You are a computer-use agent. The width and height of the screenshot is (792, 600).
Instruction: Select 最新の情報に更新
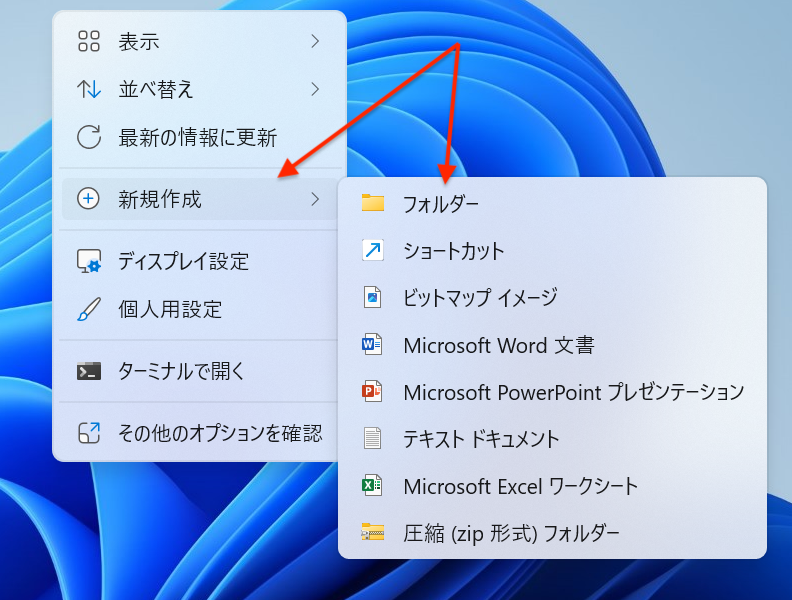pyautogui.click(x=200, y=137)
